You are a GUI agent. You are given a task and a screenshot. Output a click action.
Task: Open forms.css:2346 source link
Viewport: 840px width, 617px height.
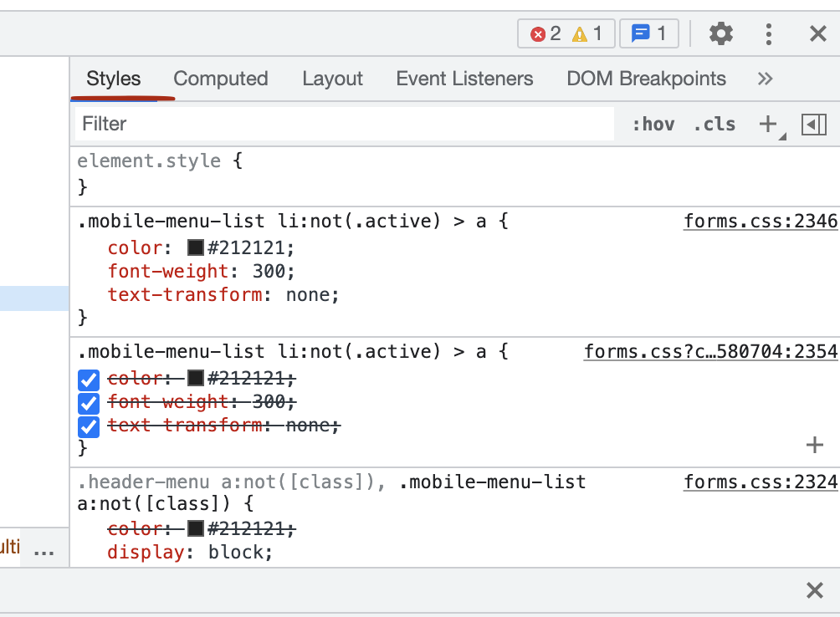pyautogui.click(x=760, y=222)
